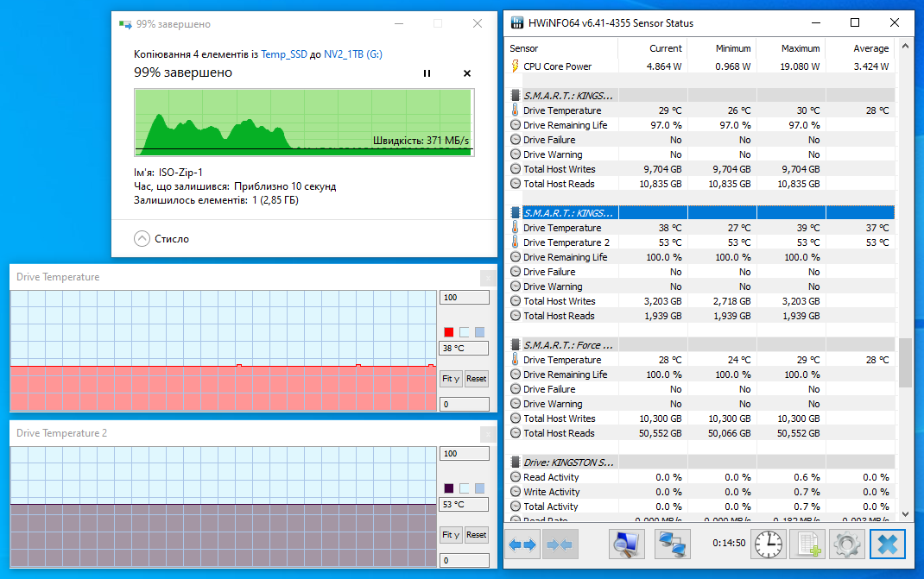Open HWiNFO configuration via gear icon
The height and width of the screenshot is (579, 924).
[846, 544]
